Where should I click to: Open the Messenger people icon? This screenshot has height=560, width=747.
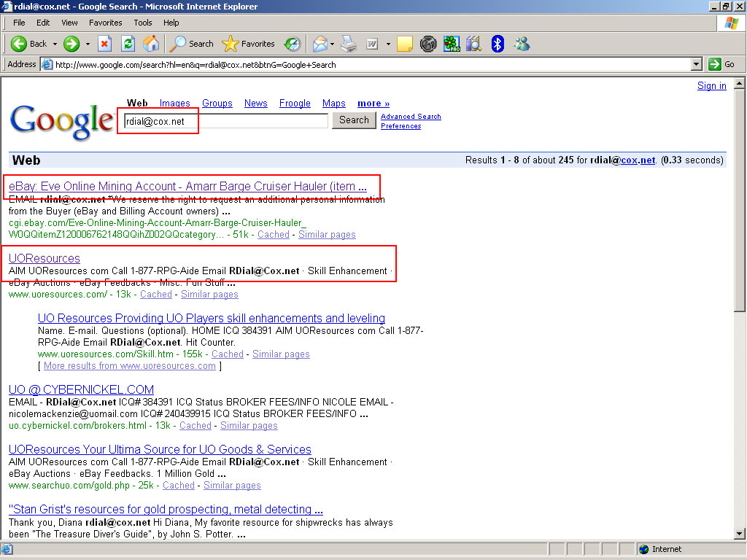[522, 44]
